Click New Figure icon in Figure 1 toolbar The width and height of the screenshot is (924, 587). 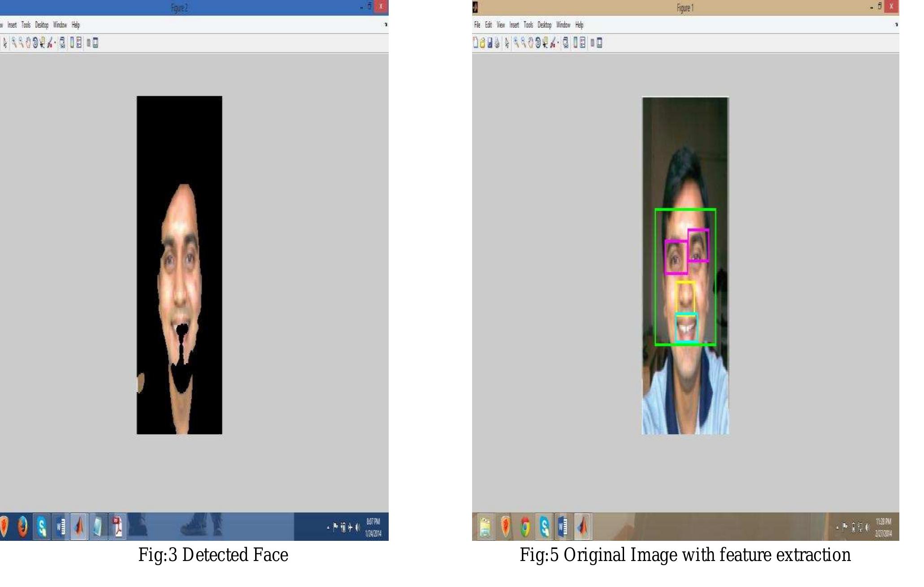[476, 43]
